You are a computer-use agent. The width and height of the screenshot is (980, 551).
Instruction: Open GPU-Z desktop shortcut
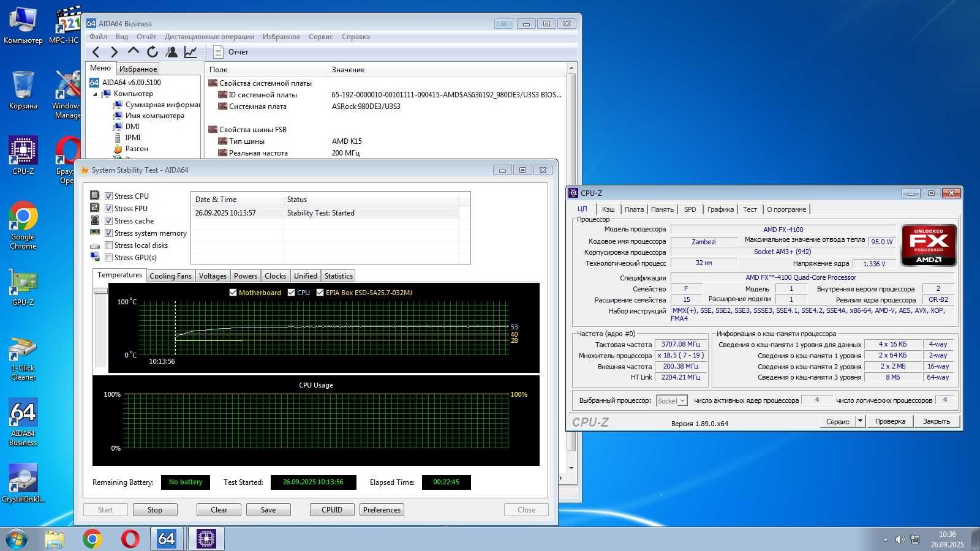pos(23,288)
